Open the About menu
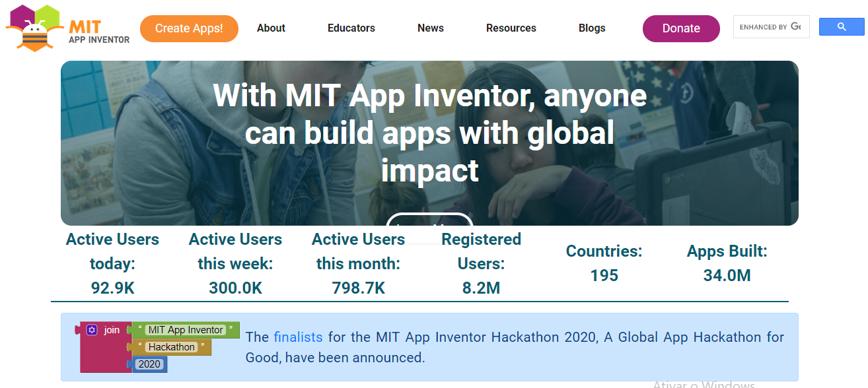The image size is (868, 388). coord(271,28)
